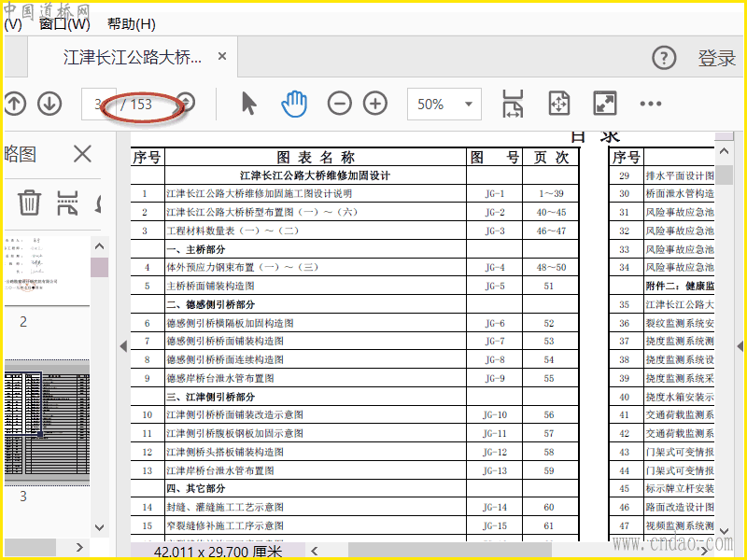Expand the right tools pane arrow
Screen dimensions: 747x560
[740, 346]
